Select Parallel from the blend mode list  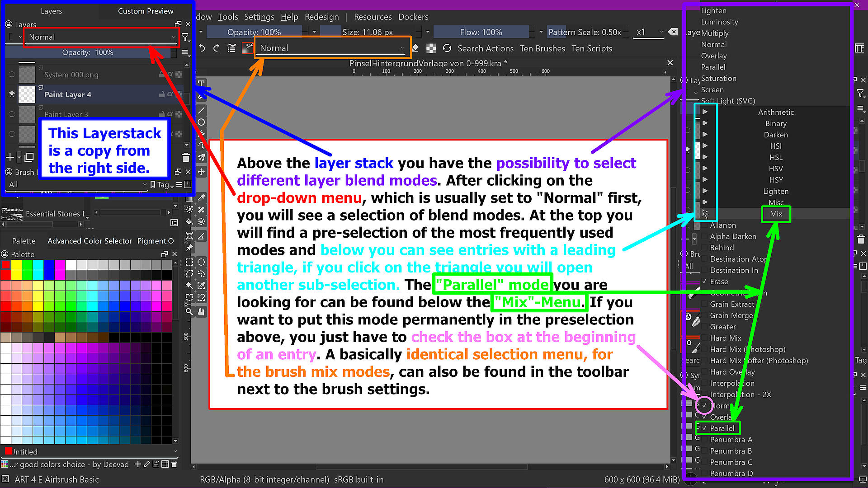tap(722, 428)
